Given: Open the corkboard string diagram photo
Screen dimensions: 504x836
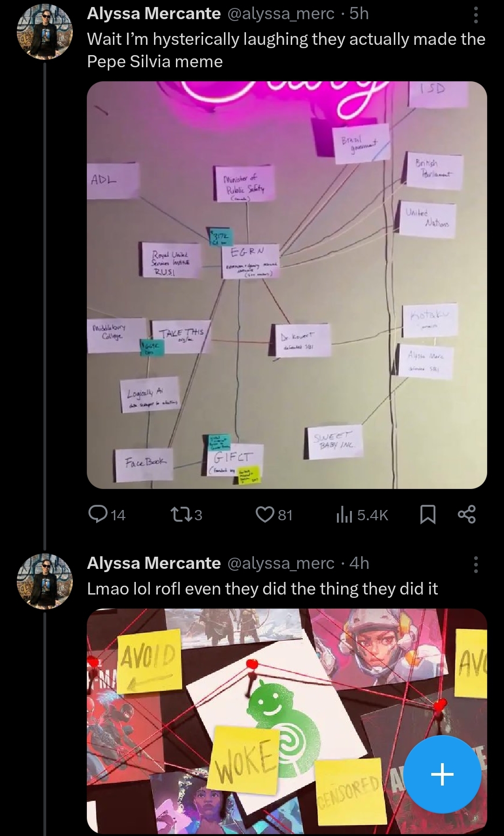Looking at the screenshot, I should point(287,285).
